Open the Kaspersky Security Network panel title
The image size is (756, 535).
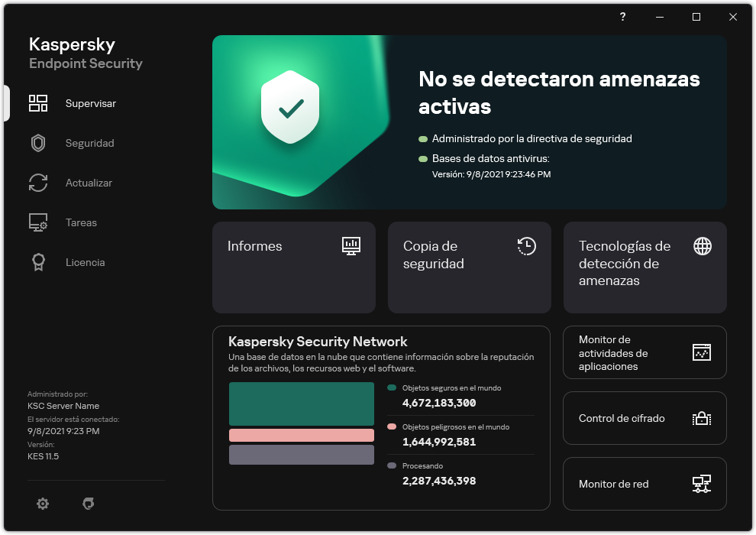(x=318, y=342)
